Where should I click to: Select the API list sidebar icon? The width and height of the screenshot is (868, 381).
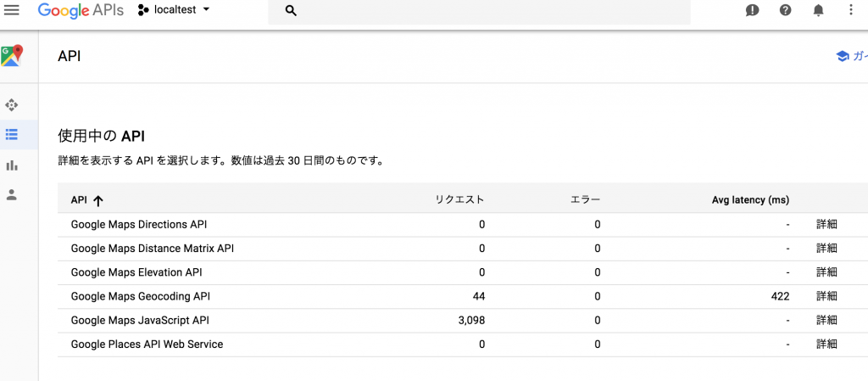tap(11, 134)
